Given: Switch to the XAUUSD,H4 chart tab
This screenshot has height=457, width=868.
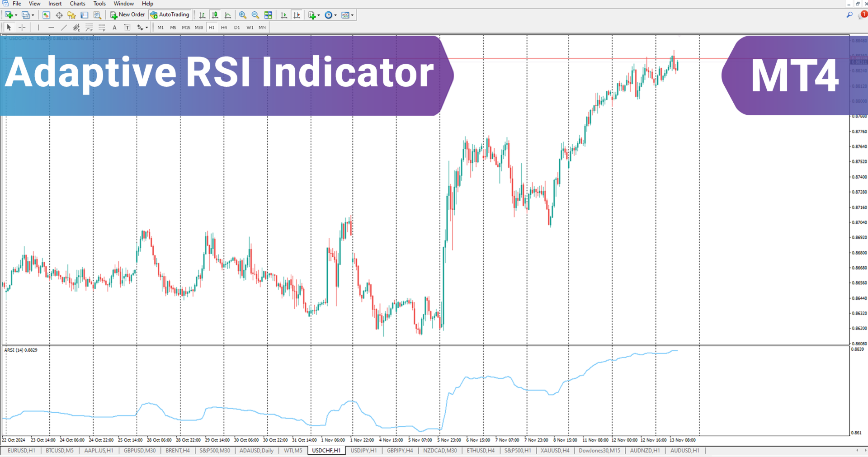Looking at the screenshot, I should 554,451.
